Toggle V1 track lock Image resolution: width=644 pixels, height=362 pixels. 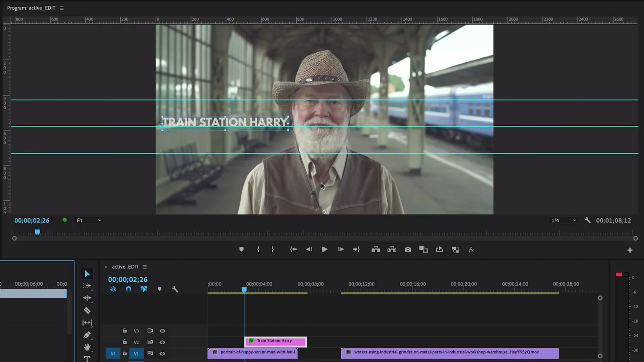coord(125,353)
